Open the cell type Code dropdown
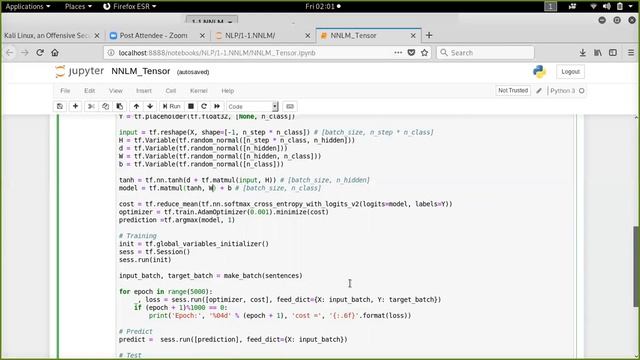Screen dimensions: 640x360 pyautogui.click(x=252, y=107)
